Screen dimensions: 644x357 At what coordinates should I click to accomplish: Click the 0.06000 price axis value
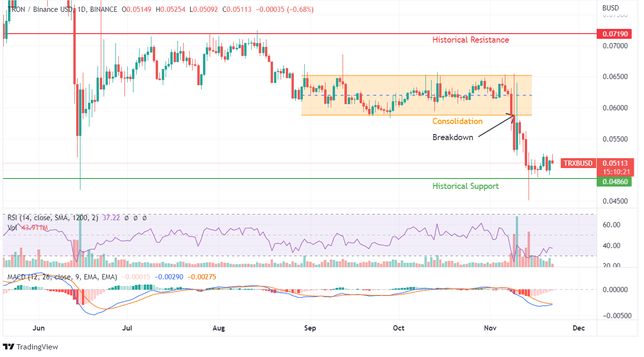click(x=614, y=108)
